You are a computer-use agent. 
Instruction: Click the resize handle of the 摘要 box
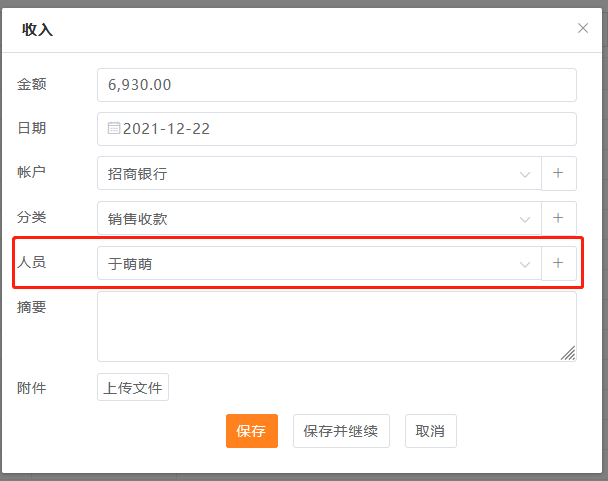tap(568, 352)
